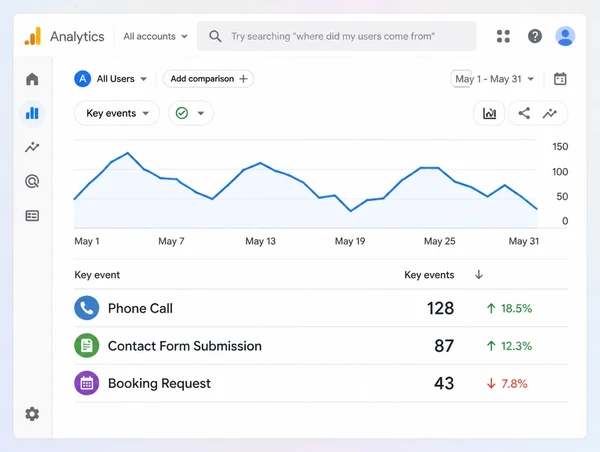Screen dimensions: 600x452
Task: Click the May 13 axis label
Action: coord(261,241)
